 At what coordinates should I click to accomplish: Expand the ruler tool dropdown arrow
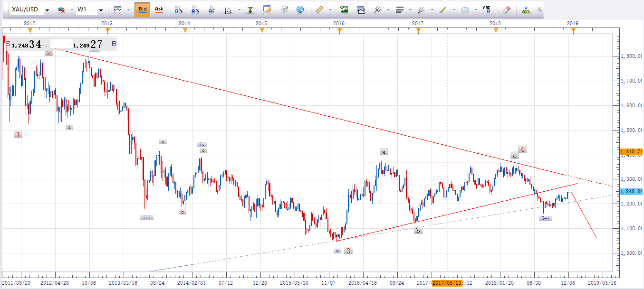click(330, 10)
